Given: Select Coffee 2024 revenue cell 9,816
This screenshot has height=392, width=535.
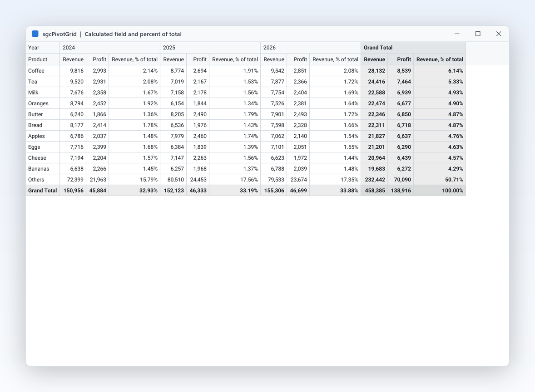Looking at the screenshot, I should click(x=73, y=71).
